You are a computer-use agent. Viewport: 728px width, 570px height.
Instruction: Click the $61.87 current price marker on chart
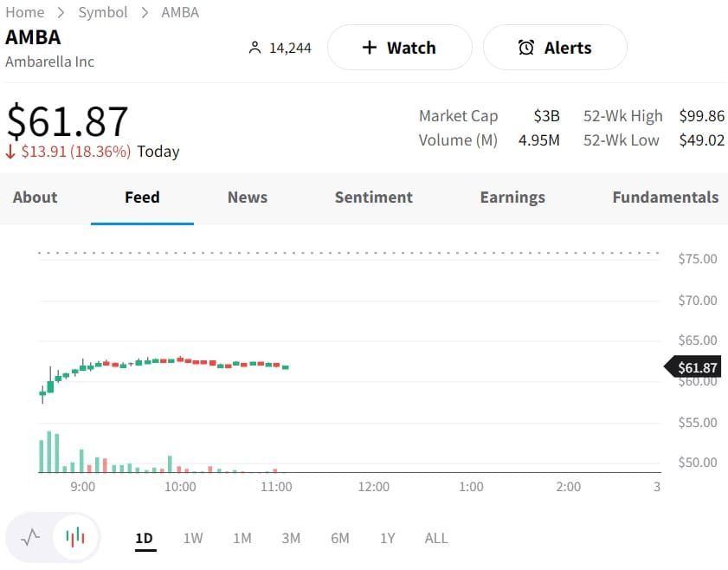[694, 367]
